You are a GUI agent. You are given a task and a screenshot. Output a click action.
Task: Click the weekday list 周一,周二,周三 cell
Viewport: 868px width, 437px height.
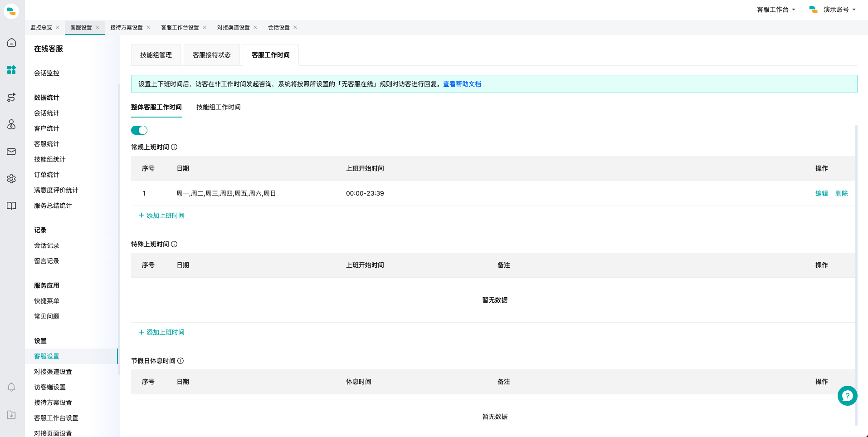pos(226,193)
